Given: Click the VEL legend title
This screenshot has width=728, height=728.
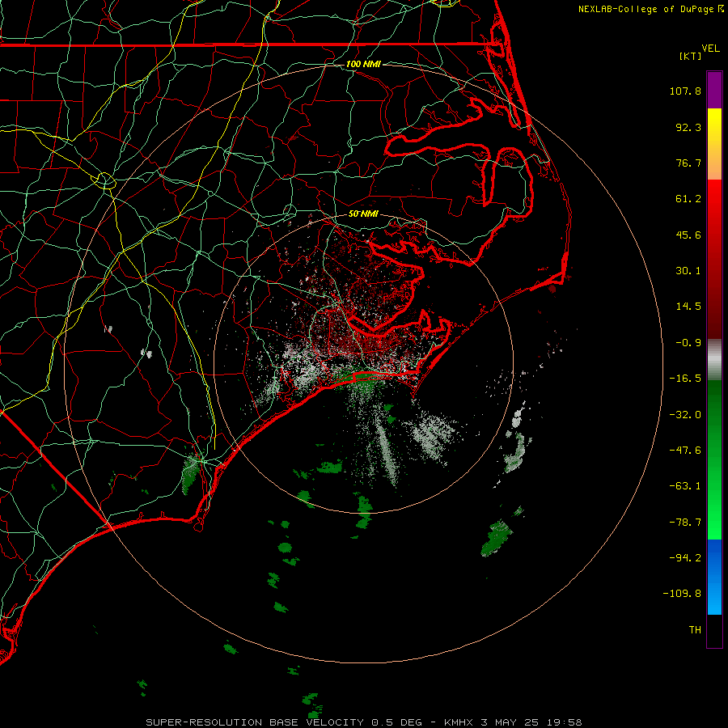Looking at the screenshot, I should click(x=710, y=49).
